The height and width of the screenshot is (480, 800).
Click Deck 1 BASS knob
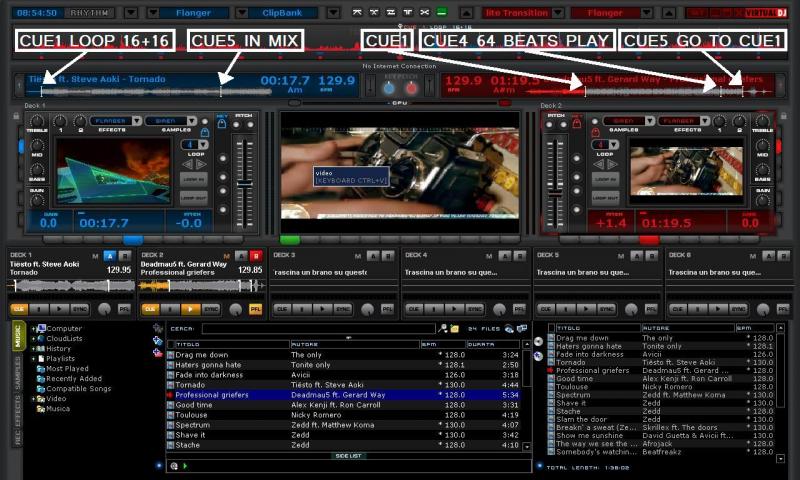coord(37,170)
